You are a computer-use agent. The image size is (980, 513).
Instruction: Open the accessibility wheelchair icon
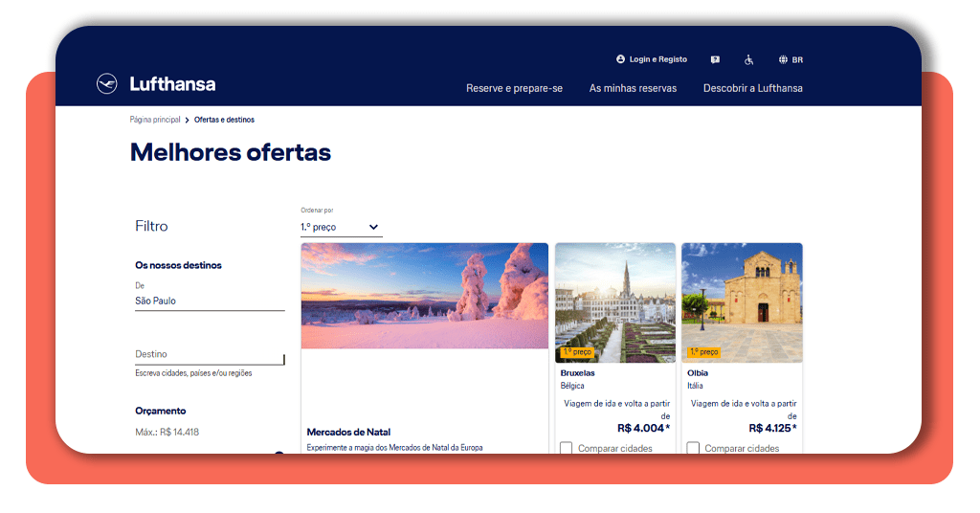click(748, 60)
